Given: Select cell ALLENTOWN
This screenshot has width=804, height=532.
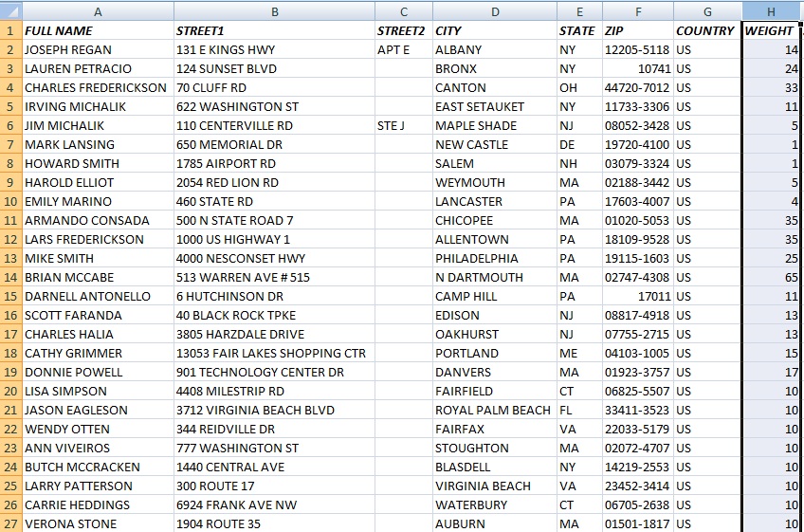Looking at the screenshot, I should (x=495, y=240).
